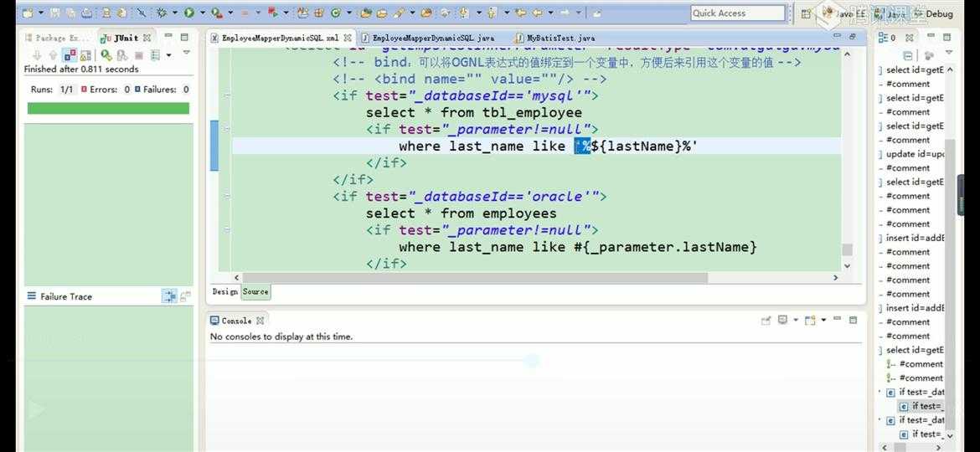
Task: Switch to the Source tab of editor
Action: pyautogui.click(x=255, y=291)
